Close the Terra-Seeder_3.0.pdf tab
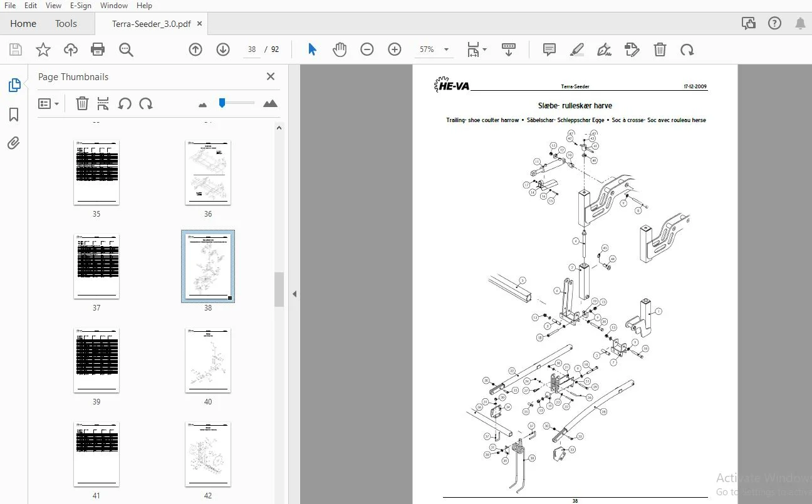Screen dimensions: 812x504 [199, 24]
